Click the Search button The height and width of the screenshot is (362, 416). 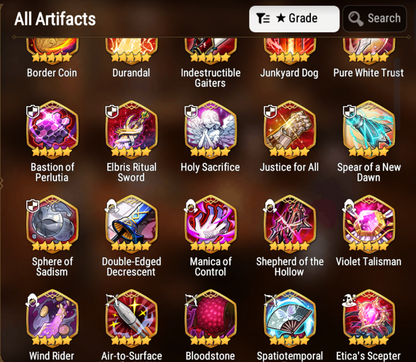point(375,19)
